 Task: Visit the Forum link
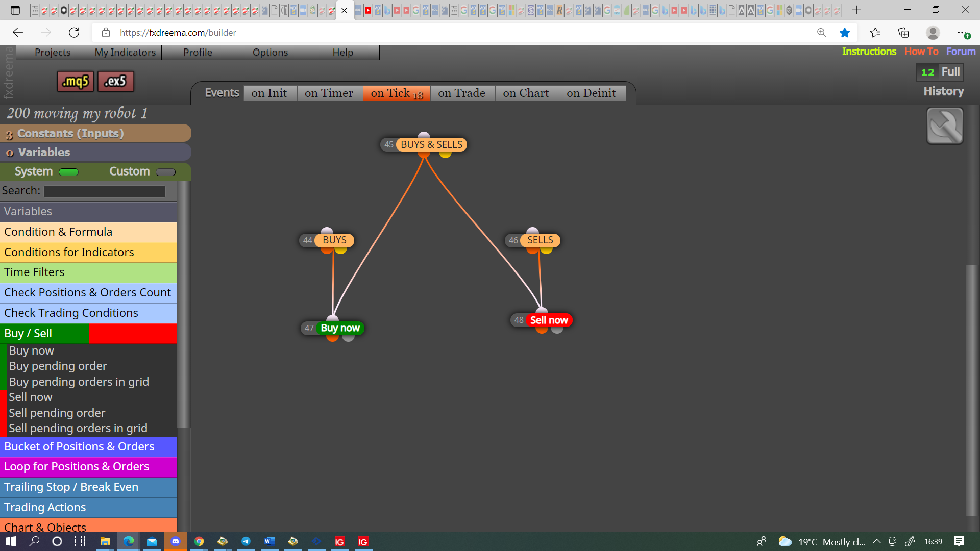point(961,52)
